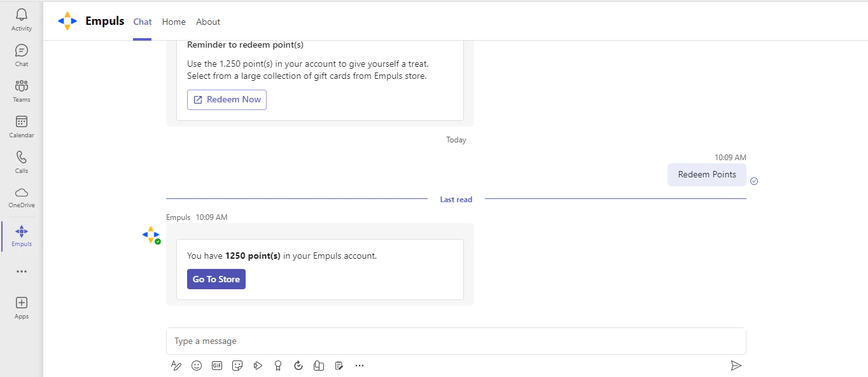Click the Type a message field
The height and width of the screenshot is (377, 868).
pyautogui.click(x=456, y=341)
